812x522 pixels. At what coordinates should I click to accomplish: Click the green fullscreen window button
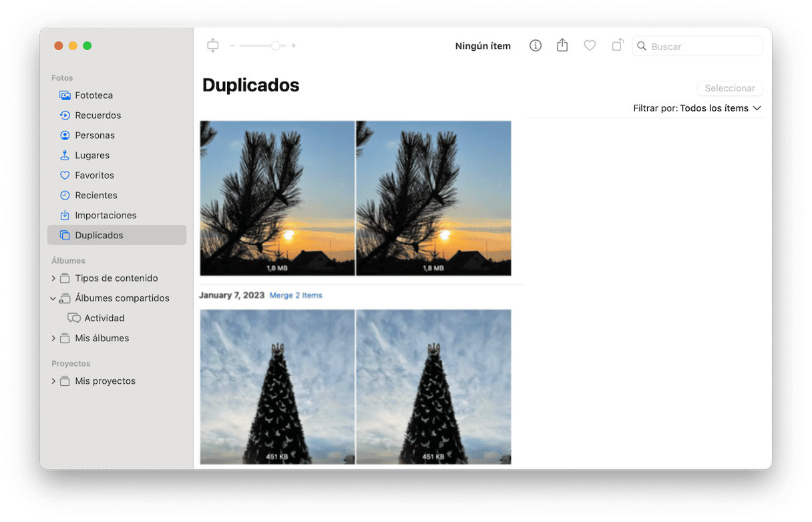coord(87,45)
